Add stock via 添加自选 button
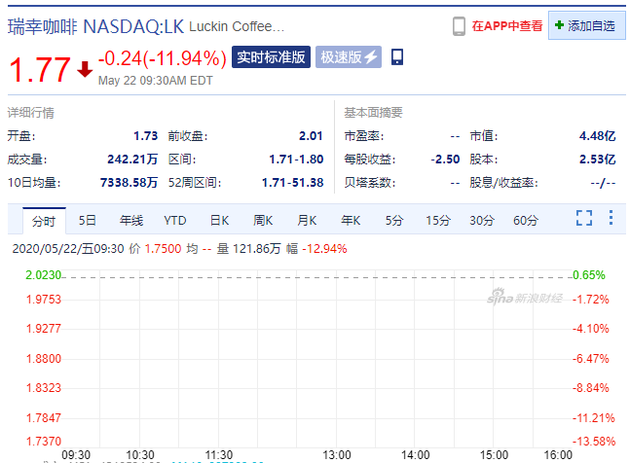This screenshot has height=463, width=630. (x=587, y=26)
